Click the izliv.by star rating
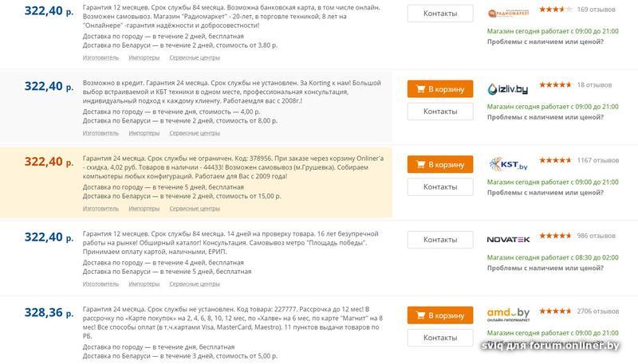This screenshot has width=638, height=364. (555, 84)
